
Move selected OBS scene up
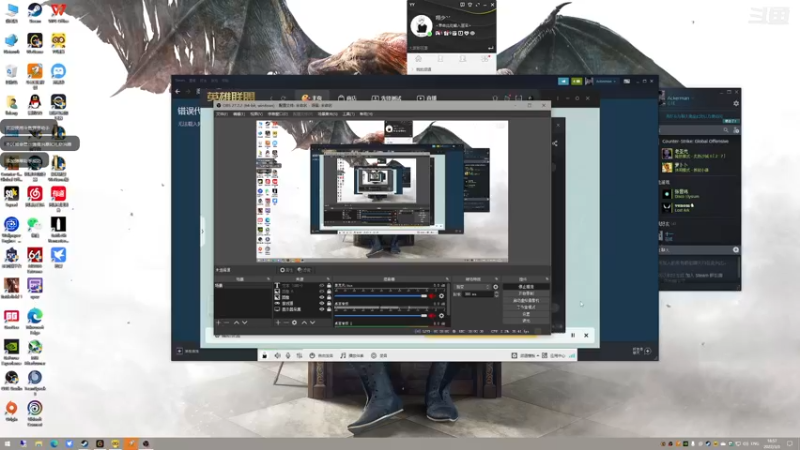(236, 322)
